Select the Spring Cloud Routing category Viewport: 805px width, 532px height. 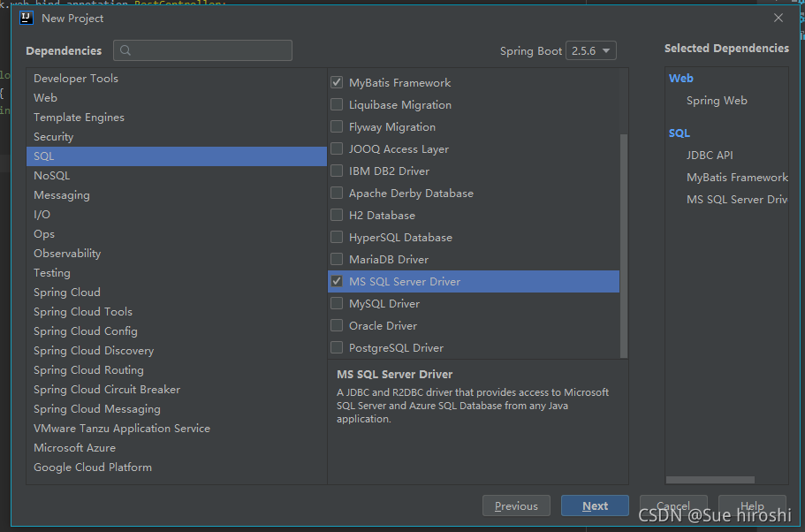[x=177, y=370]
